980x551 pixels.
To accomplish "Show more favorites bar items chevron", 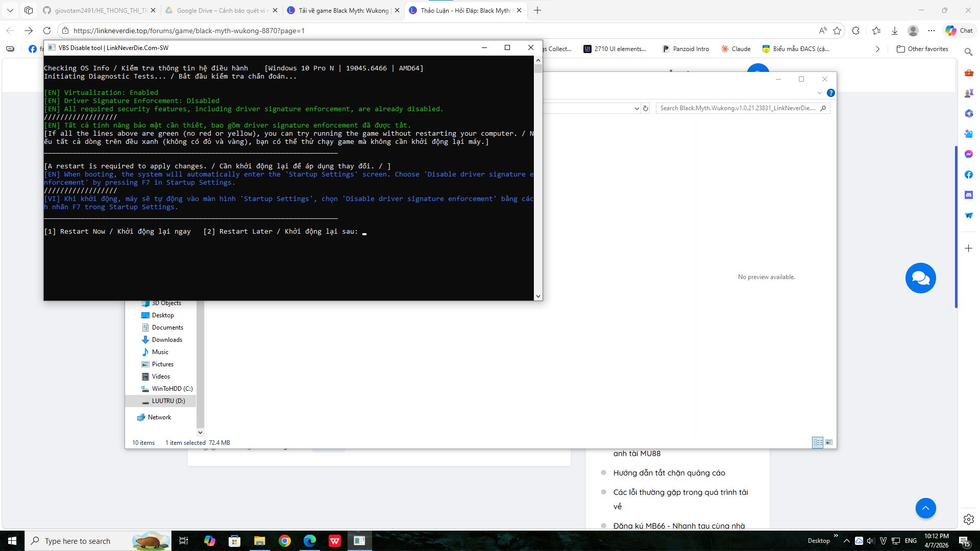I will pyautogui.click(x=877, y=49).
